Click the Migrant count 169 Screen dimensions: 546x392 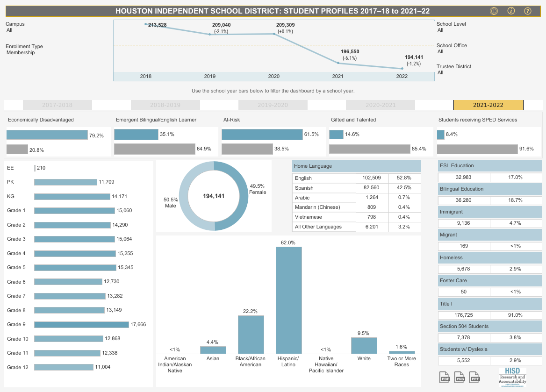pyautogui.click(x=464, y=246)
